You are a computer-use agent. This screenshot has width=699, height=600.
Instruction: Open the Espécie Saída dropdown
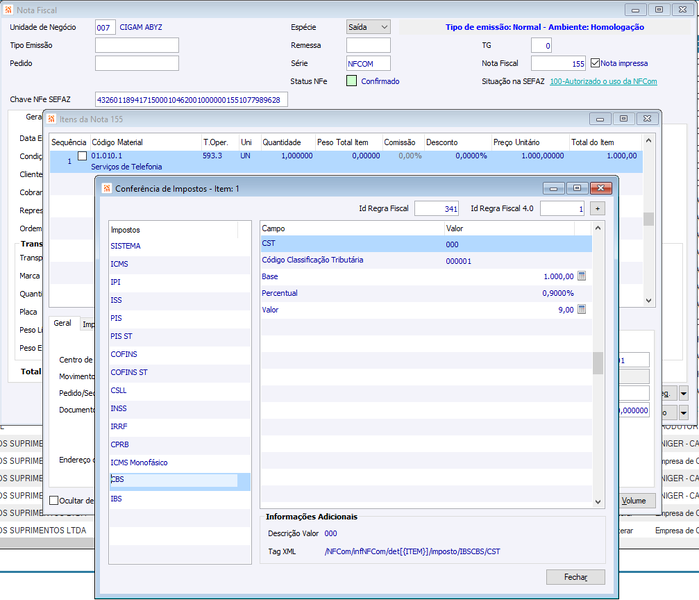(x=368, y=27)
